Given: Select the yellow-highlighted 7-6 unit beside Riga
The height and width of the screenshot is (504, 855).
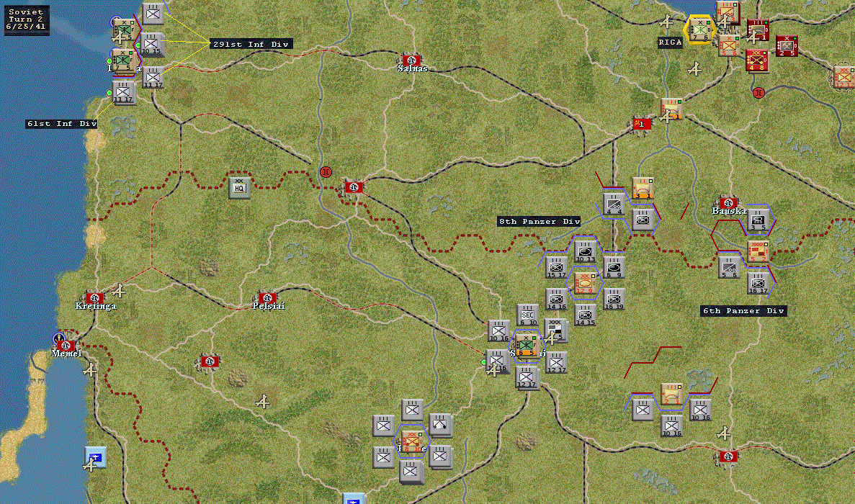Looking at the screenshot, I should pos(700,30).
